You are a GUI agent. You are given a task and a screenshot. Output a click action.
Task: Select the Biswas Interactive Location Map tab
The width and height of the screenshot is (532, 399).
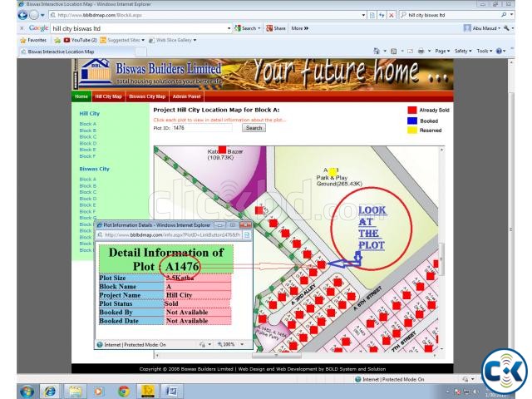click(76, 52)
